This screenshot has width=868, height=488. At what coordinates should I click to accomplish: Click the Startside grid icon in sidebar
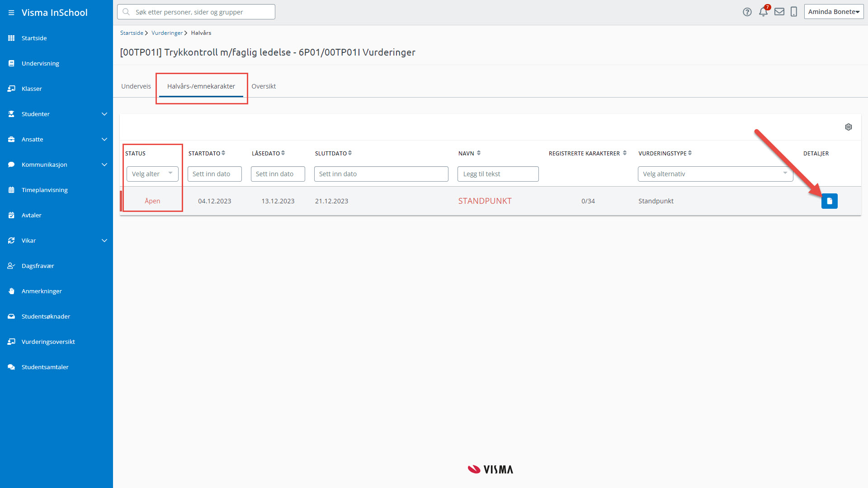[11, 38]
